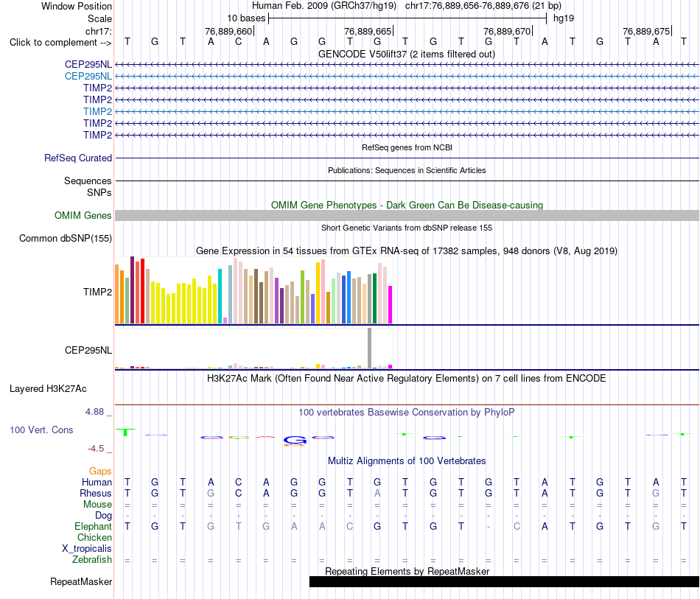The width and height of the screenshot is (700, 599).
Task: Click 'Human Feb. 2009 (GRCh37/hg19)' assembly text
Action: pyautogui.click(x=324, y=6)
